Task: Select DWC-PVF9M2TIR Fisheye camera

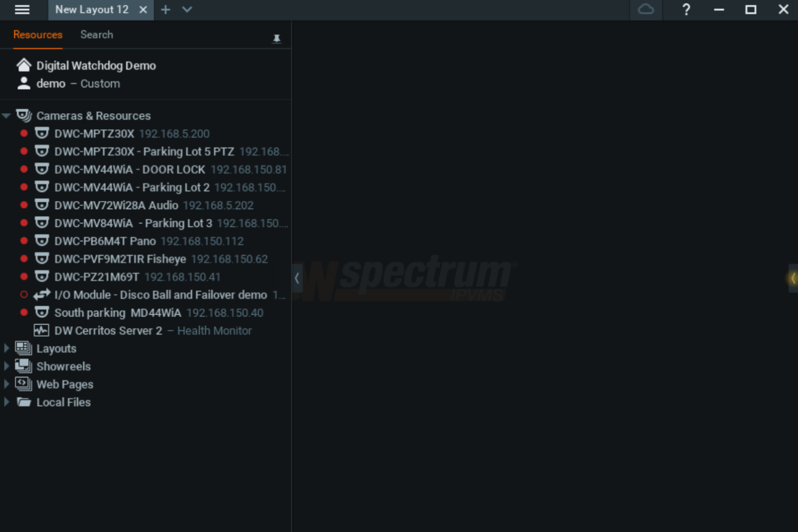Action: click(x=120, y=259)
